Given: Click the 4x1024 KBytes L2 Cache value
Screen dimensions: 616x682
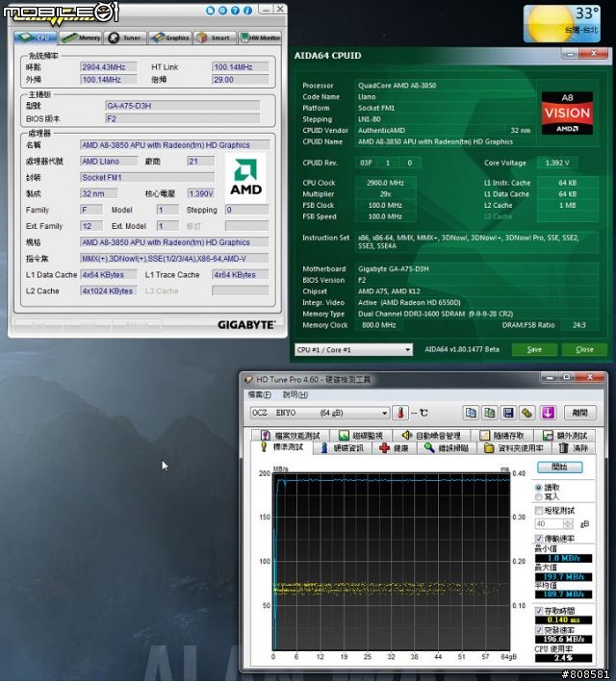Looking at the screenshot, I should coord(109,291).
